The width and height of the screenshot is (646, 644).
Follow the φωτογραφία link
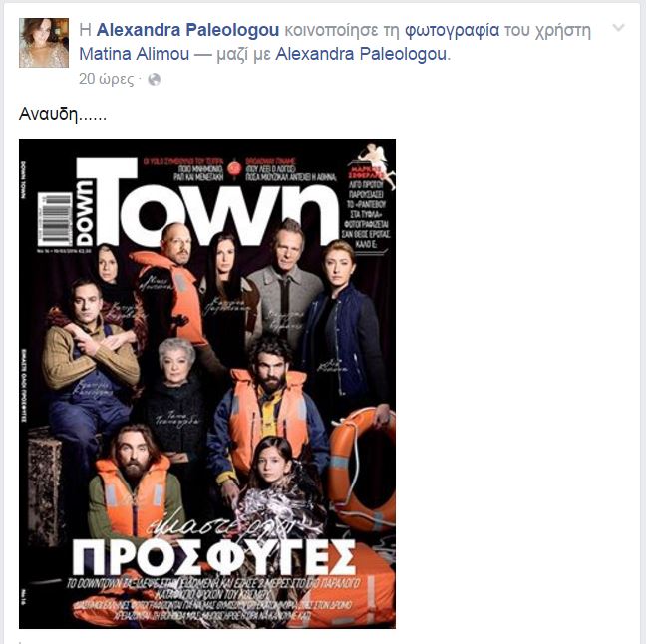pos(452,31)
